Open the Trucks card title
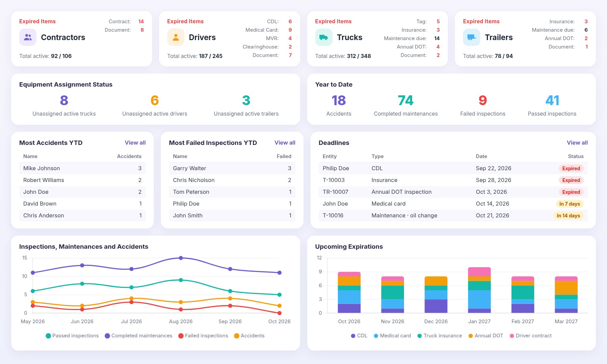Image resolution: width=607 pixels, height=364 pixels. coord(350,37)
